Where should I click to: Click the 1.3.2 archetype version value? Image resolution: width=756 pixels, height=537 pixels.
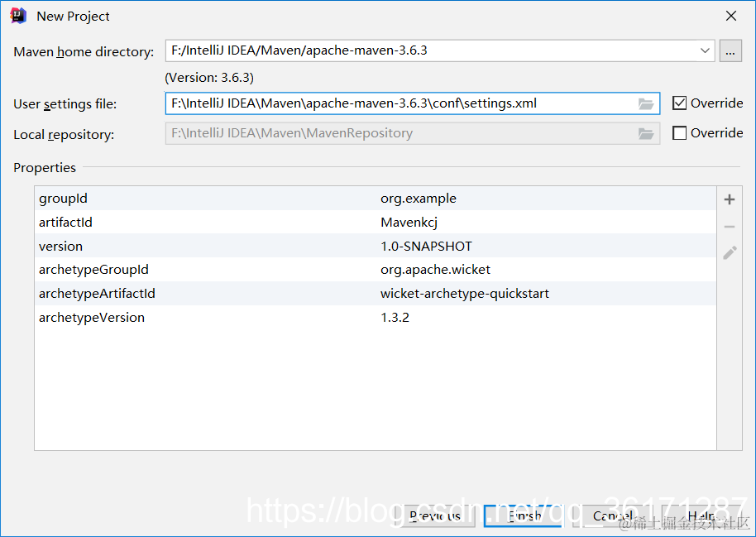(395, 318)
